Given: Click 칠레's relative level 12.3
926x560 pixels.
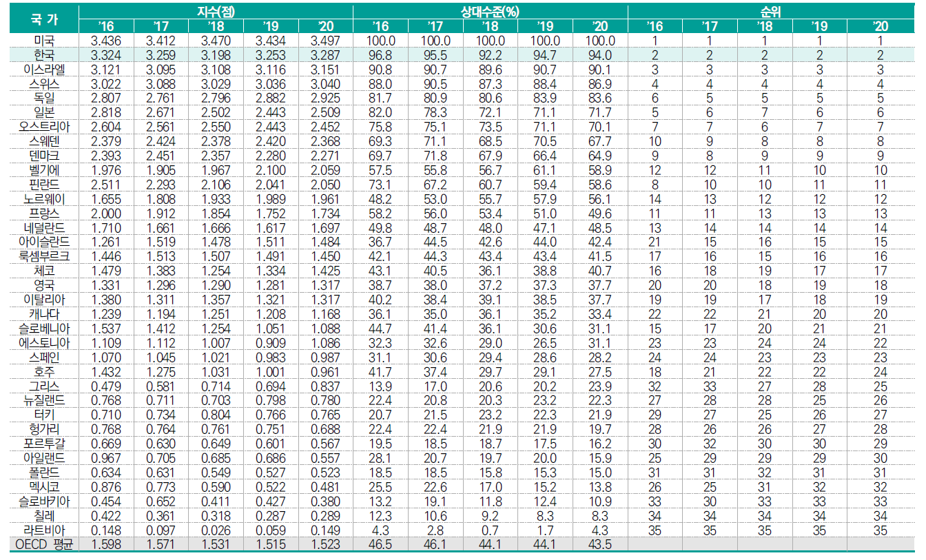Looking at the screenshot, I should pos(380,515).
